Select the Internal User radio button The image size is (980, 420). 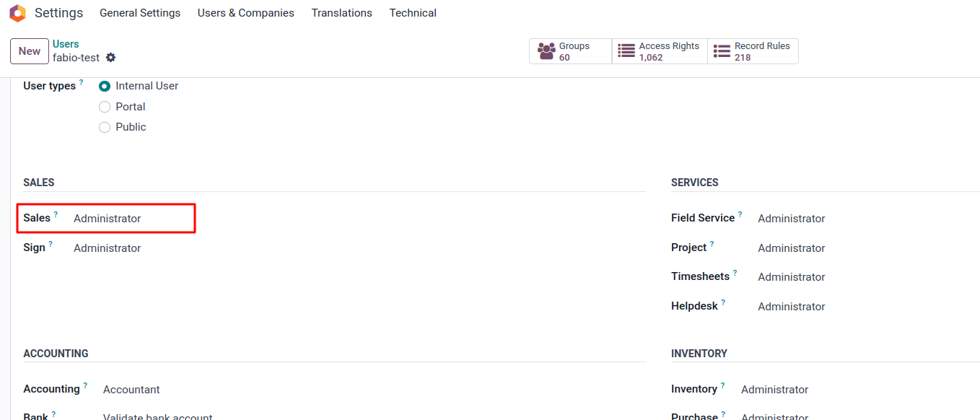pos(105,86)
